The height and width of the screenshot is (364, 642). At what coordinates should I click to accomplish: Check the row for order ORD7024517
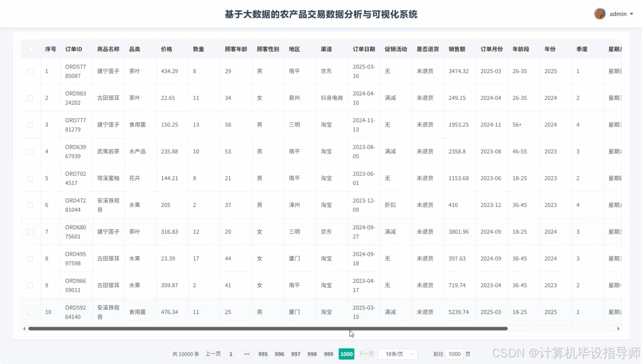(30, 179)
